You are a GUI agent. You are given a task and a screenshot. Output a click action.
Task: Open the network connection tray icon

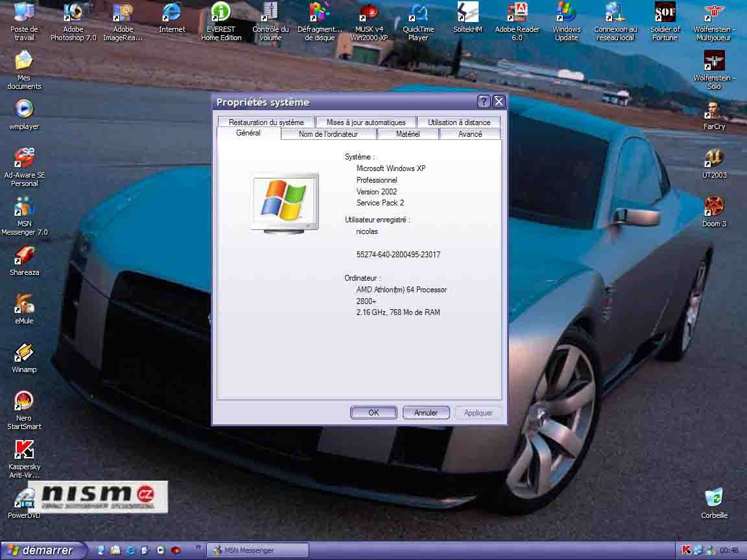point(698,550)
